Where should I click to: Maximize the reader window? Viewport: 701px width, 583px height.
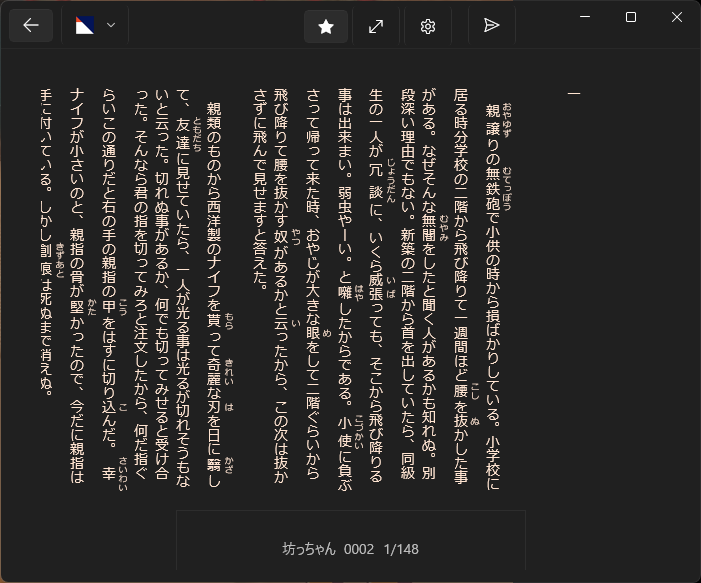point(631,17)
